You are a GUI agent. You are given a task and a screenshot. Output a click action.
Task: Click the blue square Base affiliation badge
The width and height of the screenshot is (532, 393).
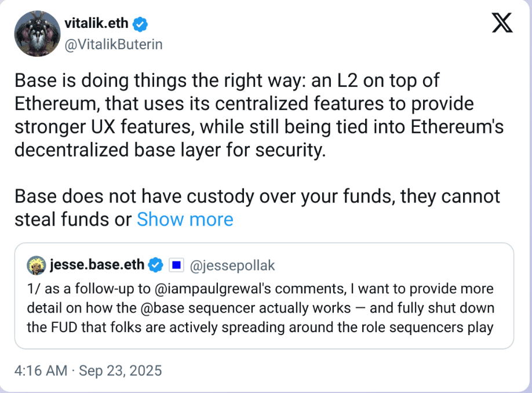click(176, 266)
